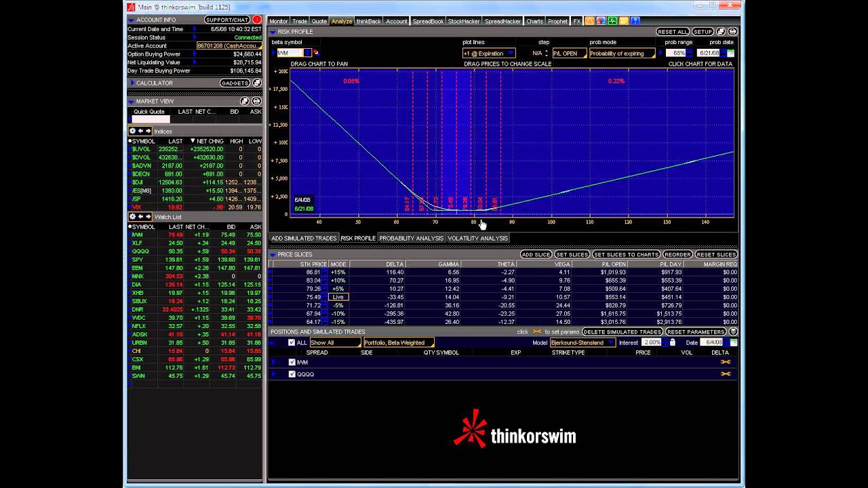This screenshot has width=868, height=488.
Task: Switch to Probability Analysis tab
Action: 411,239
